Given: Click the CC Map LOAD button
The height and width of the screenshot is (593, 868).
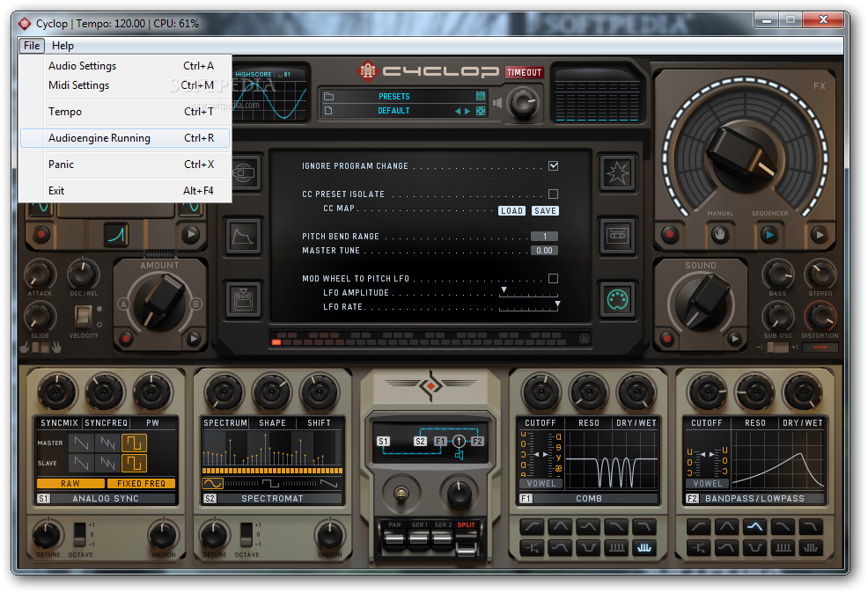Looking at the screenshot, I should pyautogui.click(x=511, y=211).
